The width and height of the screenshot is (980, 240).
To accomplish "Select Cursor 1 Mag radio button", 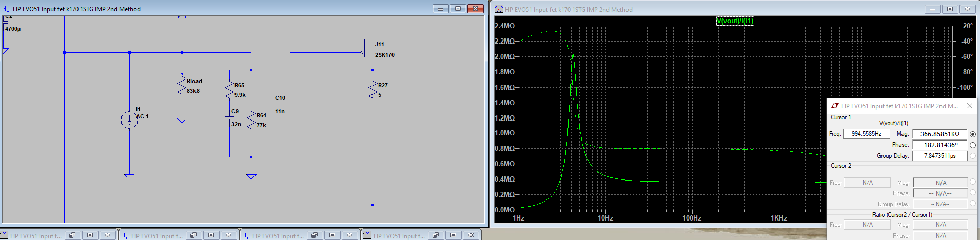I will (973, 134).
